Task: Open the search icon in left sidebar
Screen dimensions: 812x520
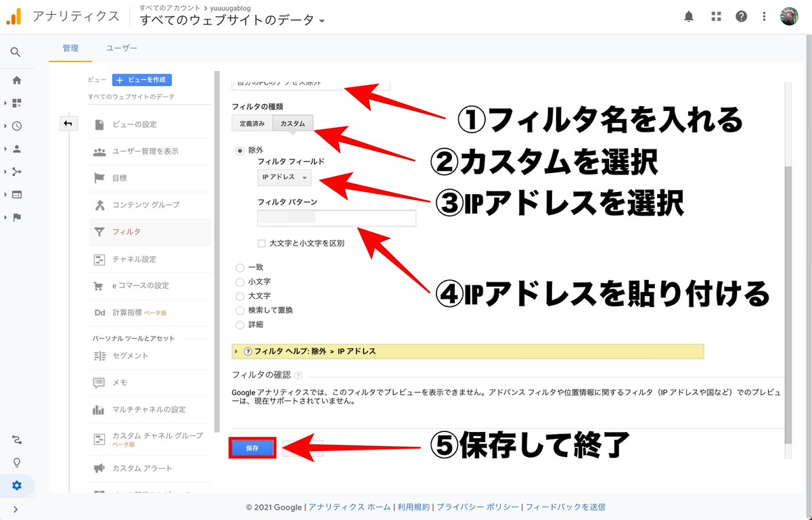Action: [x=16, y=52]
